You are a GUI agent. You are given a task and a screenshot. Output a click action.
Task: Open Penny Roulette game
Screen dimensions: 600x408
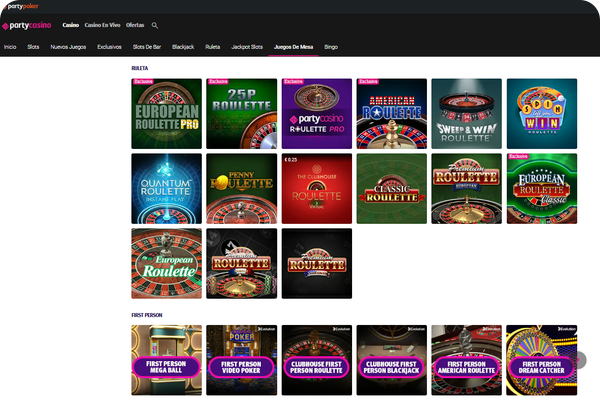241,189
